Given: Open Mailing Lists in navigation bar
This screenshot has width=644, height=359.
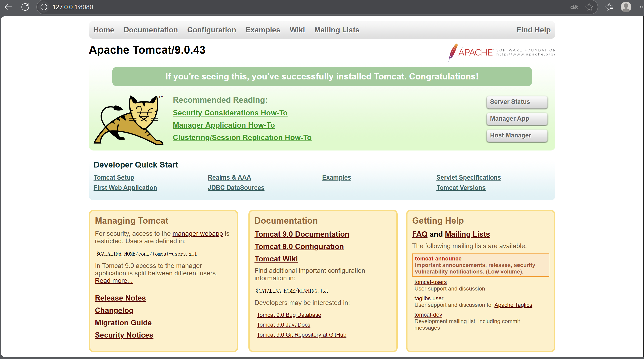Looking at the screenshot, I should [x=337, y=30].
